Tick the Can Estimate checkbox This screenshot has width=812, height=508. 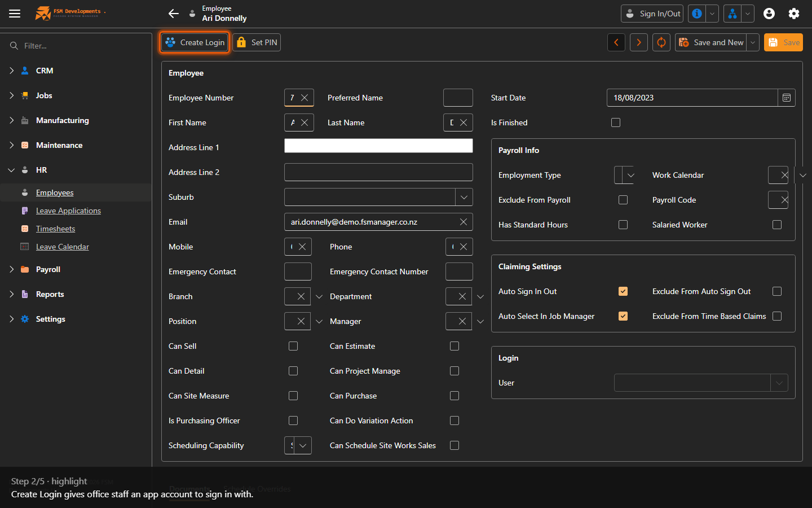[x=454, y=346]
